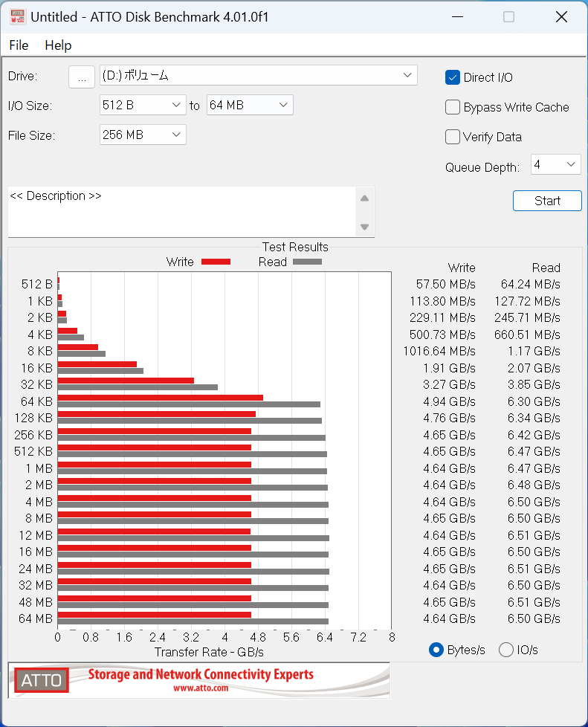Enable Bypass Write Cache

[x=453, y=107]
